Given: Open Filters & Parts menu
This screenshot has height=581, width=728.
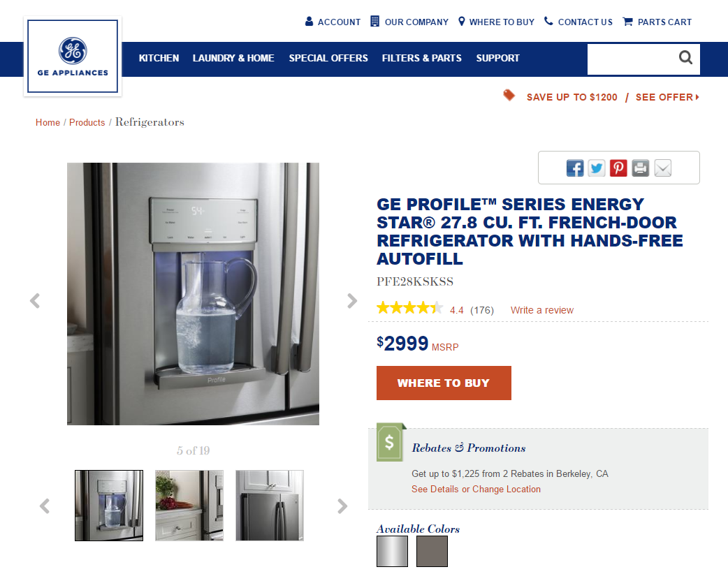Looking at the screenshot, I should (x=421, y=58).
